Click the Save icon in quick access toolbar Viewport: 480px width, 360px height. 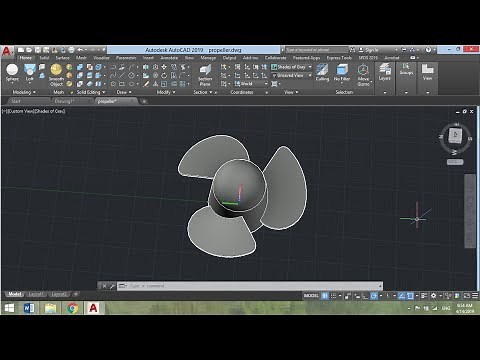point(37,50)
